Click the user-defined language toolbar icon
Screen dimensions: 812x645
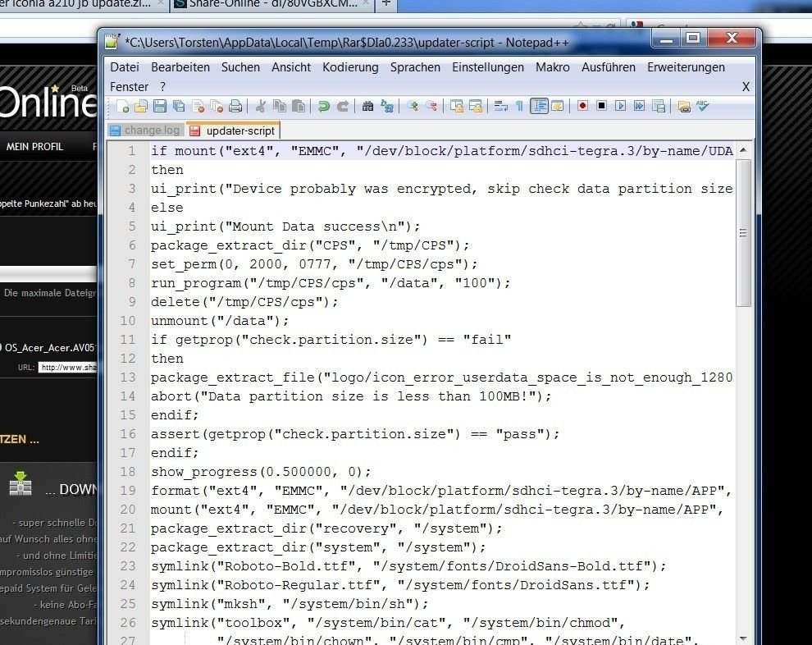click(557, 106)
